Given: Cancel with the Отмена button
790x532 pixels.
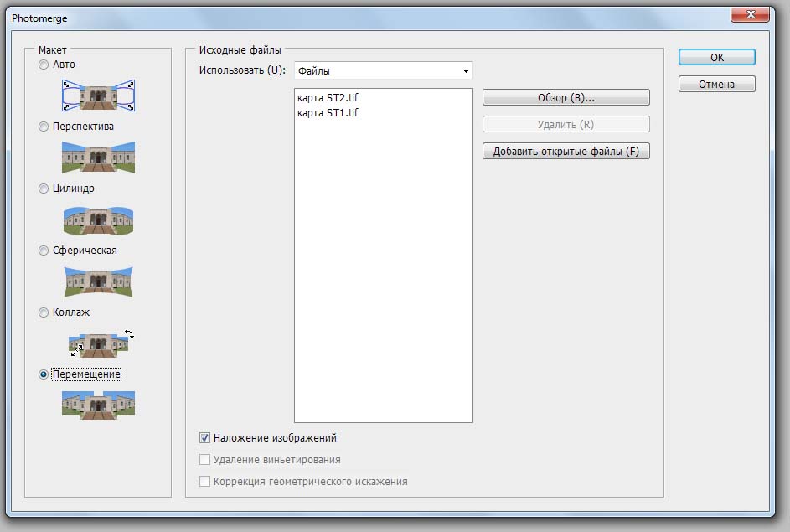Looking at the screenshot, I should point(716,84).
